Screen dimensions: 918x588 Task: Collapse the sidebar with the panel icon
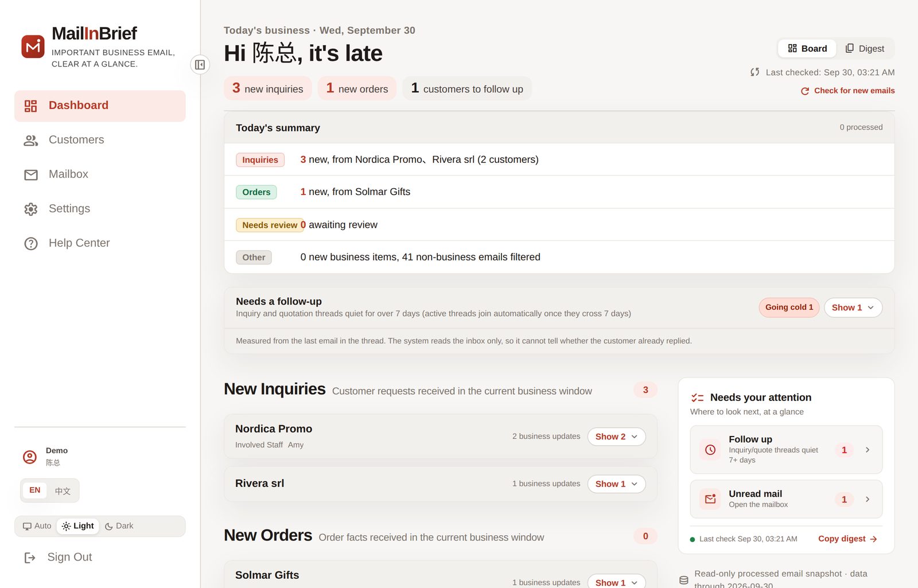point(200,65)
